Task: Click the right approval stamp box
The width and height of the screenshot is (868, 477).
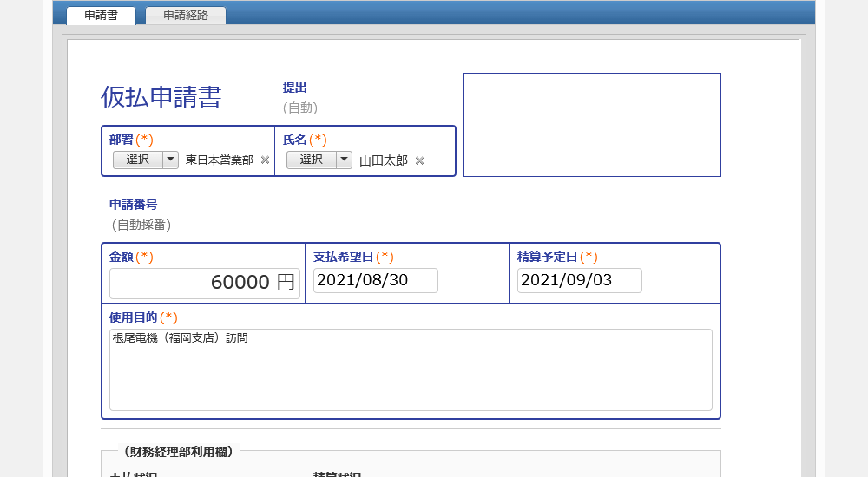Action: click(x=677, y=134)
